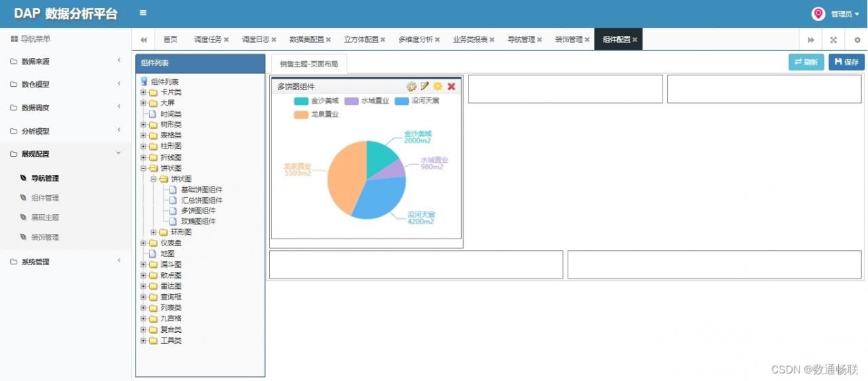Click the 刷新 refresh button
The height and width of the screenshot is (381, 868).
pos(806,62)
